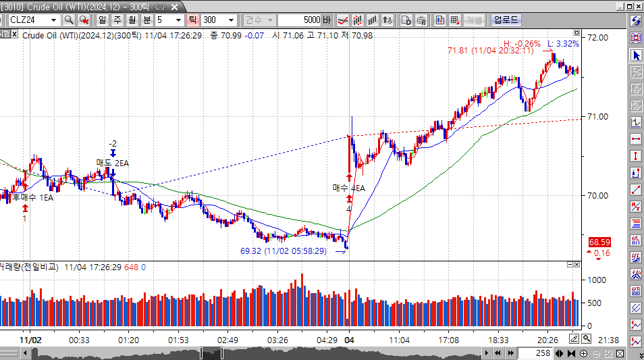Select the vertical line drawing tool
This screenshot has height=360, width=644.
point(636,156)
